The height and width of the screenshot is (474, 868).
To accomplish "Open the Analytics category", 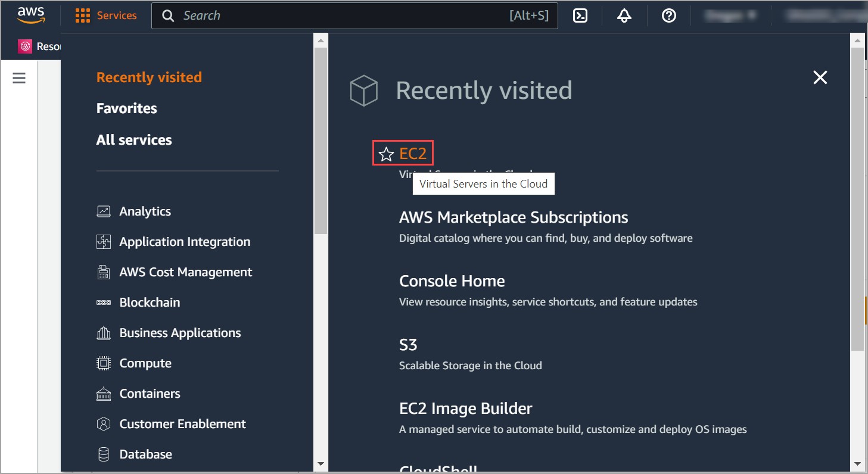I will coord(145,211).
